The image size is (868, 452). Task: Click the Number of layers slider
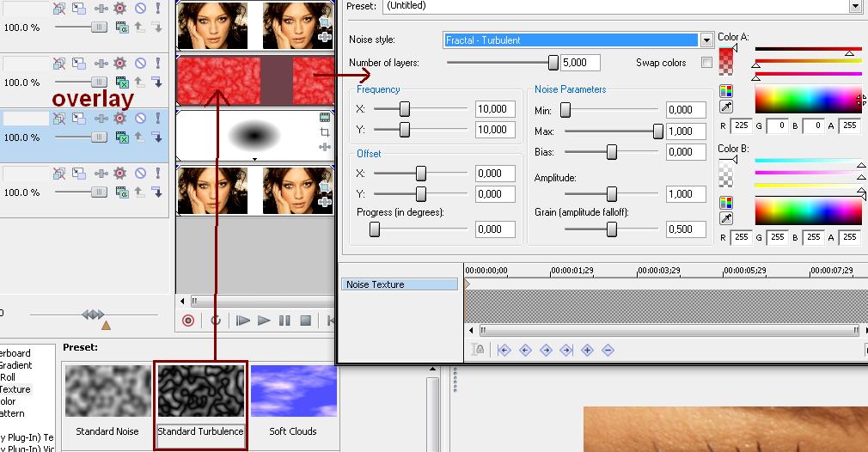tap(553, 63)
